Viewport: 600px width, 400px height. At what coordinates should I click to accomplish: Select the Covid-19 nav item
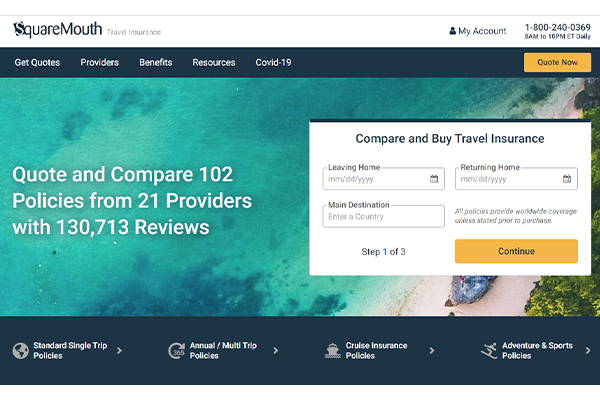273,62
